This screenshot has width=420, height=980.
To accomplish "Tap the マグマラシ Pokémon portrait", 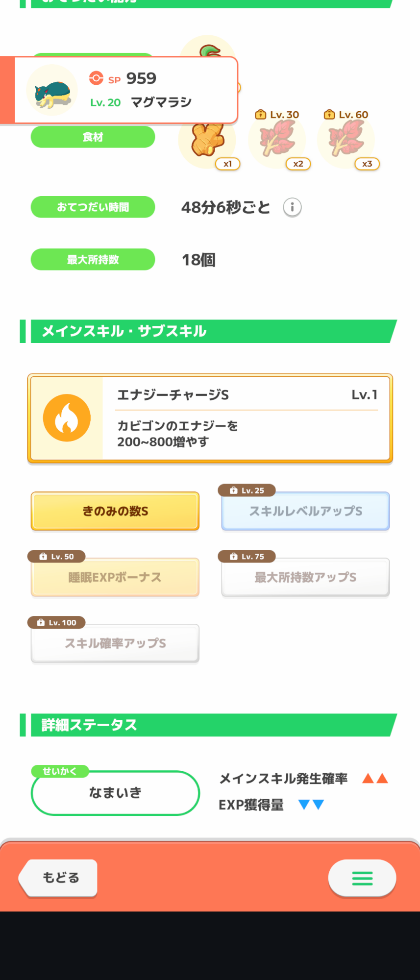I will 52,90.
